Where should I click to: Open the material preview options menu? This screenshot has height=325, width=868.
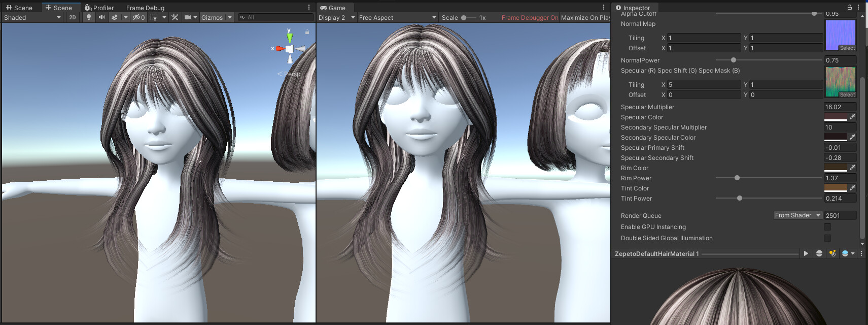(x=861, y=253)
